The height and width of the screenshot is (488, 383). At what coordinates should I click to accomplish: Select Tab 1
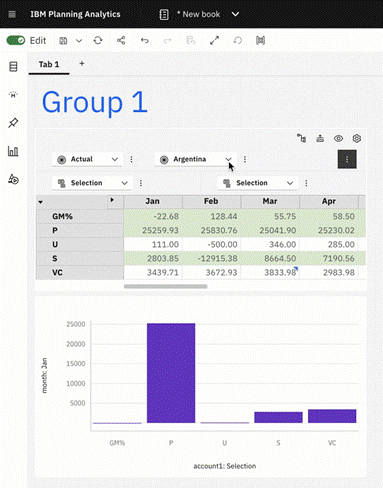[x=49, y=64]
